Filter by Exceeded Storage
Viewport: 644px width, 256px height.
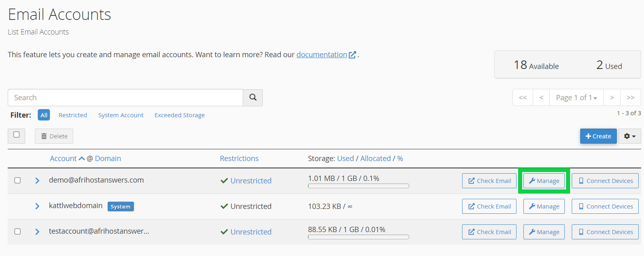tap(179, 115)
